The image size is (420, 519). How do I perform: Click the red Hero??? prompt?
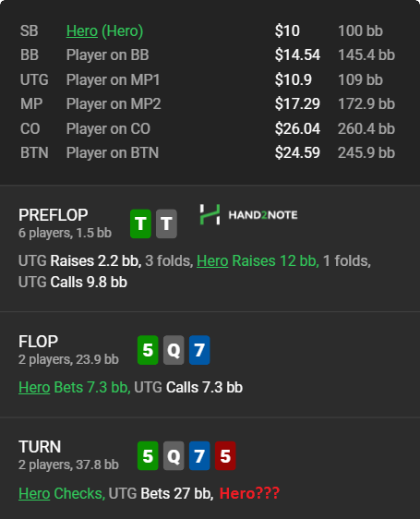[x=249, y=493]
